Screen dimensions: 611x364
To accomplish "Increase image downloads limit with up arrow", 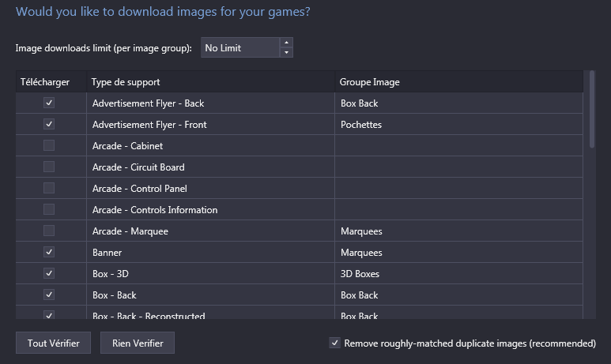I will click(x=286, y=43).
